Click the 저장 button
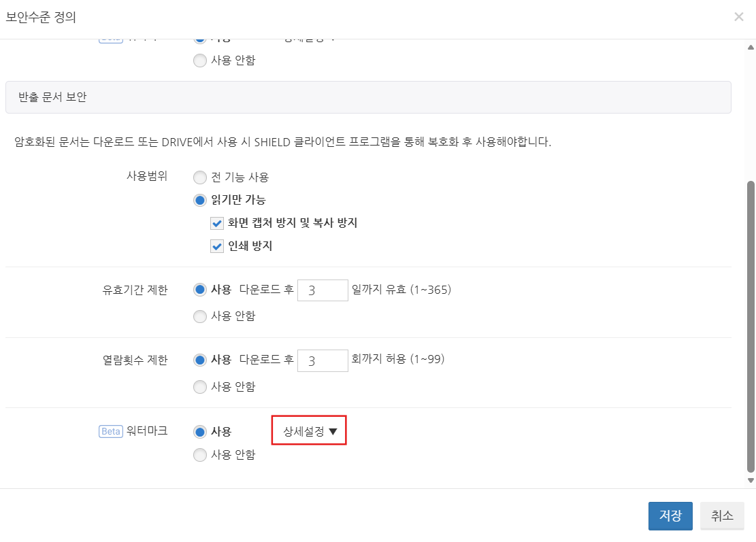This screenshot has width=756, height=542. click(x=670, y=516)
